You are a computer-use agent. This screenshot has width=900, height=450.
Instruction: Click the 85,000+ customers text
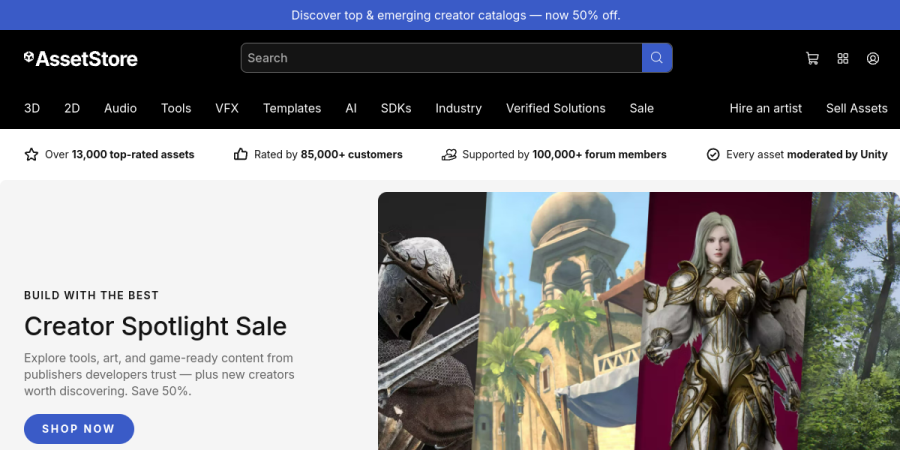click(x=352, y=154)
